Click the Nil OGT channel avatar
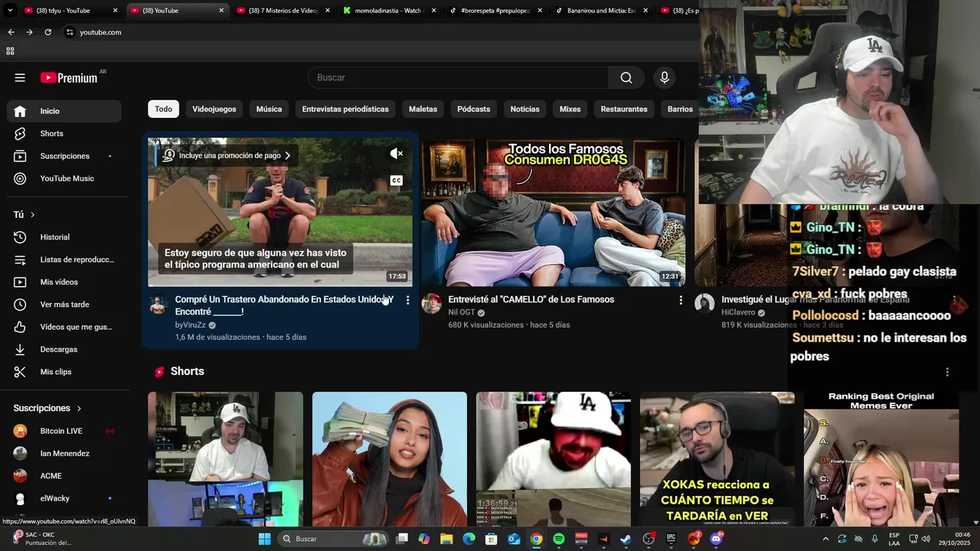Screen dimensions: 980x551 pyautogui.click(x=432, y=304)
